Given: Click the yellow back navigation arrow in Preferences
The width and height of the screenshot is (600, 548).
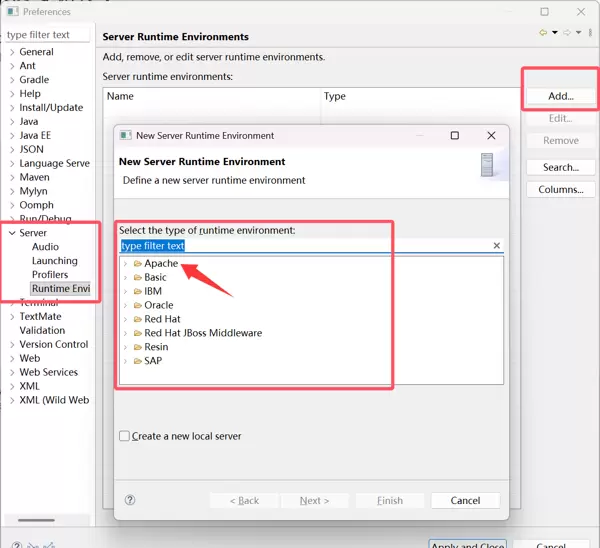Looking at the screenshot, I should pyautogui.click(x=543, y=33).
